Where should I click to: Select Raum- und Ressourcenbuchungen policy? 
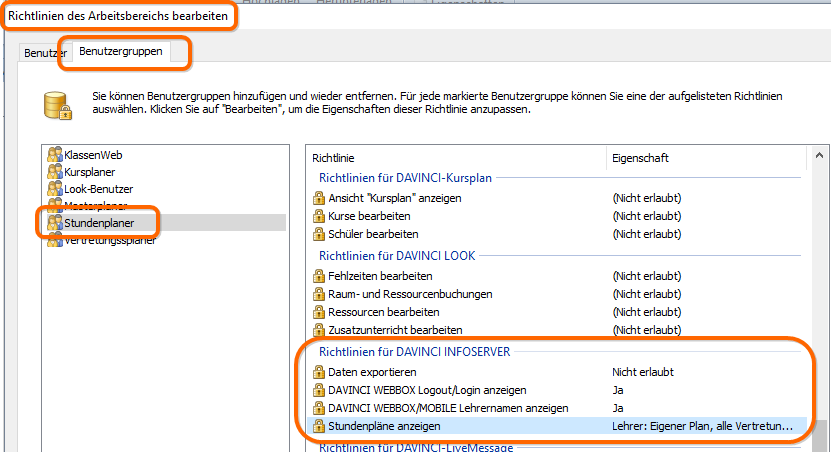pos(556,294)
